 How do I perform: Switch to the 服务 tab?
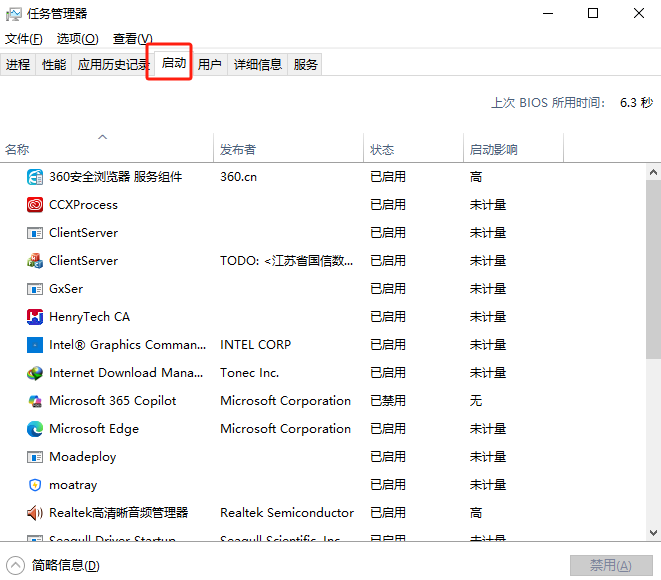coord(305,64)
